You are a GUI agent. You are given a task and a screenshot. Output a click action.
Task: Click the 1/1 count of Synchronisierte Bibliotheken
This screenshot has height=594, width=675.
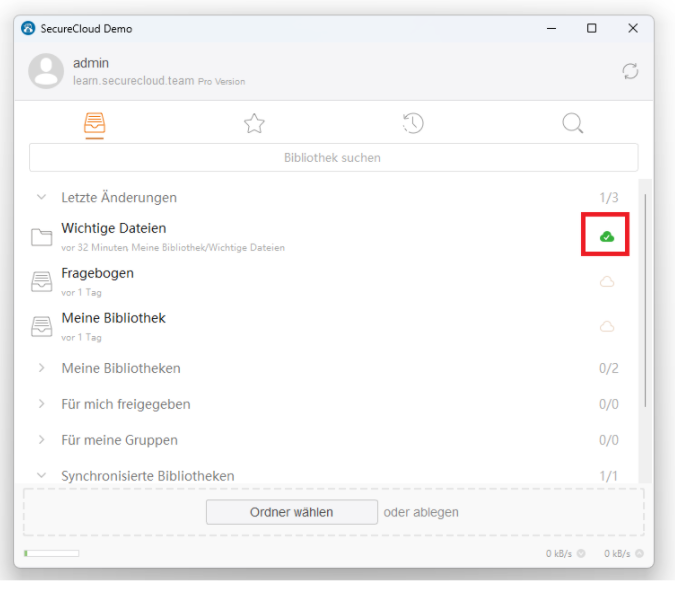609,476
